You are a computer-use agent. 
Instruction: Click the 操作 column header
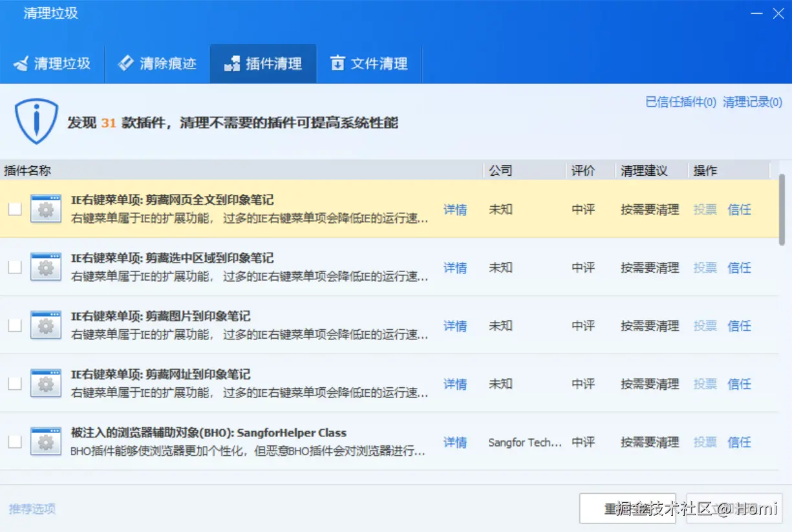tap(729, 171)
